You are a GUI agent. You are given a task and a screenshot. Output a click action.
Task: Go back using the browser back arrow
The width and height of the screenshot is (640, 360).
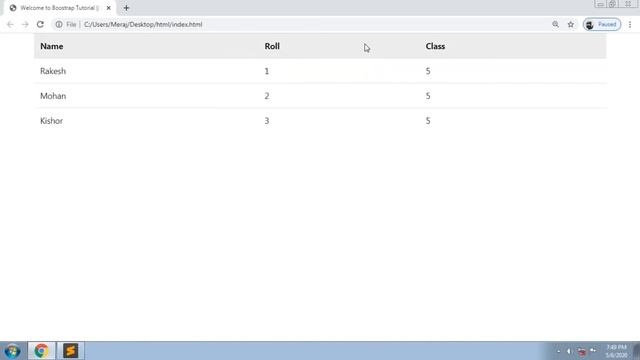point(10,24)
